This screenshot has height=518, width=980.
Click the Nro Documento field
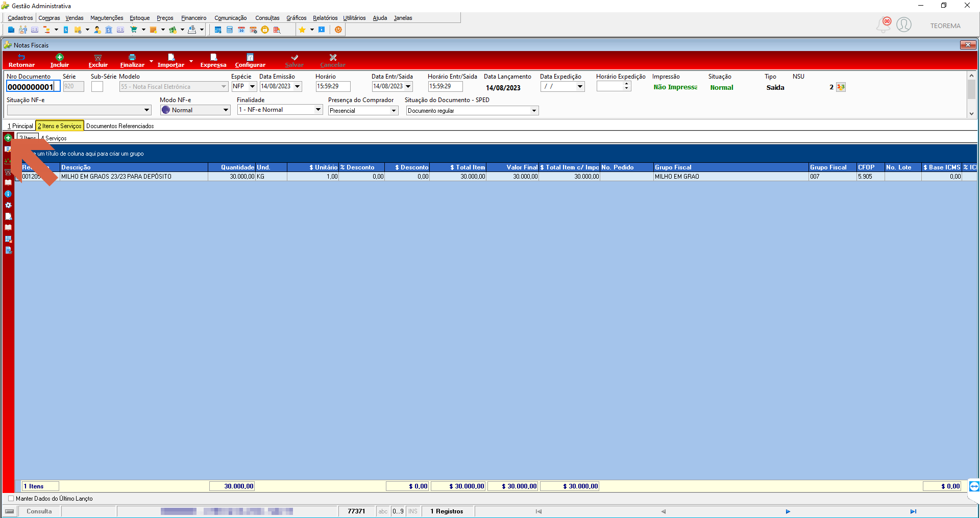(x=33, y=87)
